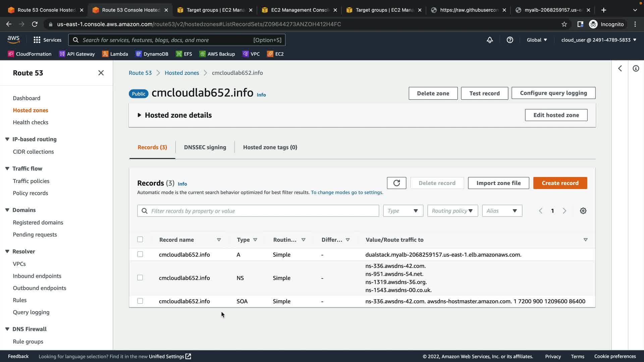Click the Create record button
This screenshot has width=644, height=362.
[560, 183]
